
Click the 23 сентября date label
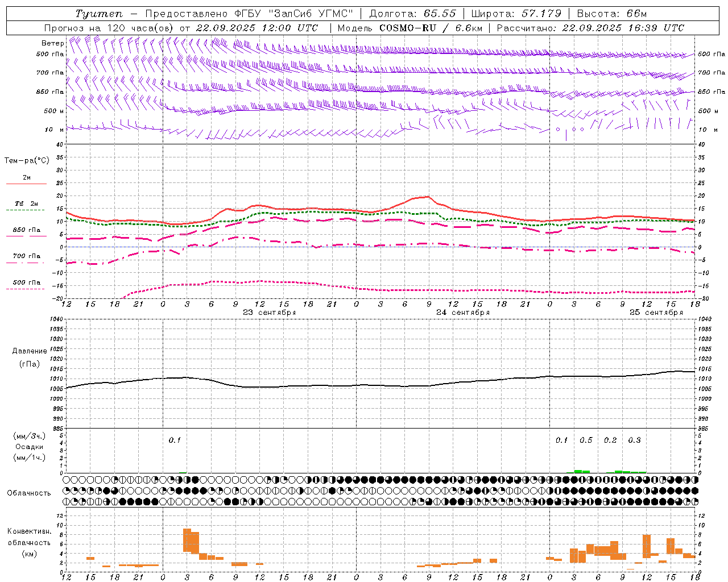(270, 313)
